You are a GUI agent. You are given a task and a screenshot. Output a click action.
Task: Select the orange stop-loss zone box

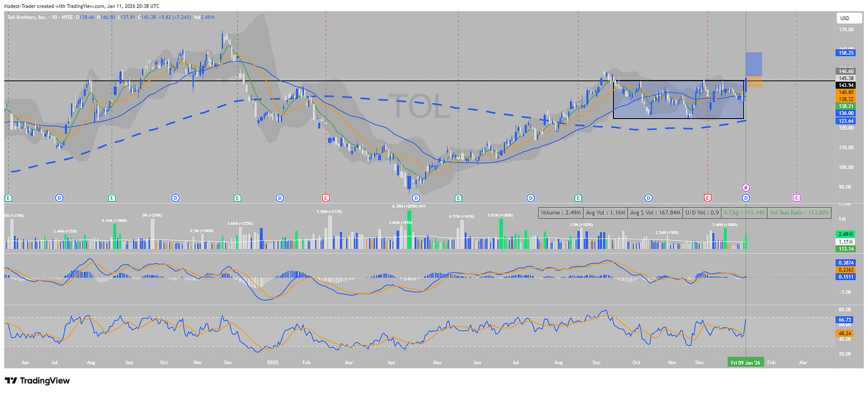[x=754, y=82]
